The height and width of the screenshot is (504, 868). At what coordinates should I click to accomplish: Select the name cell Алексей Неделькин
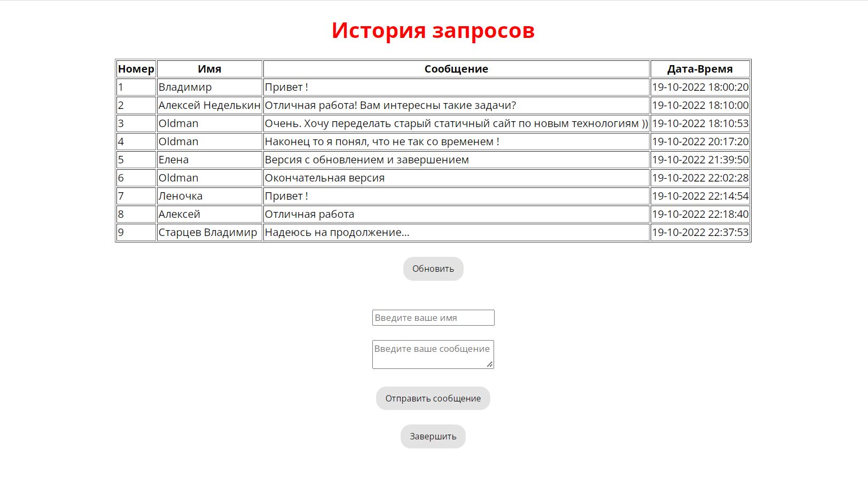(x=209, y=105)
